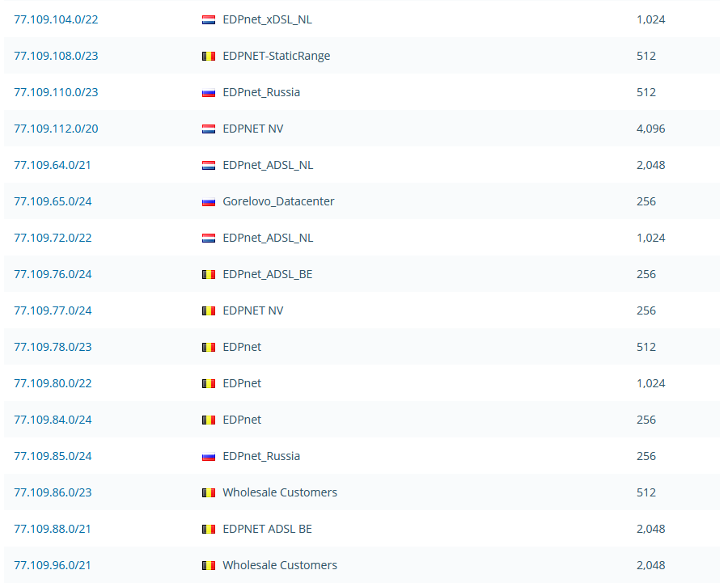Click the Netherlands flag beside 77.109.112.0/20 row
This screenshot has height=587, width=728.
pos(209,129)
